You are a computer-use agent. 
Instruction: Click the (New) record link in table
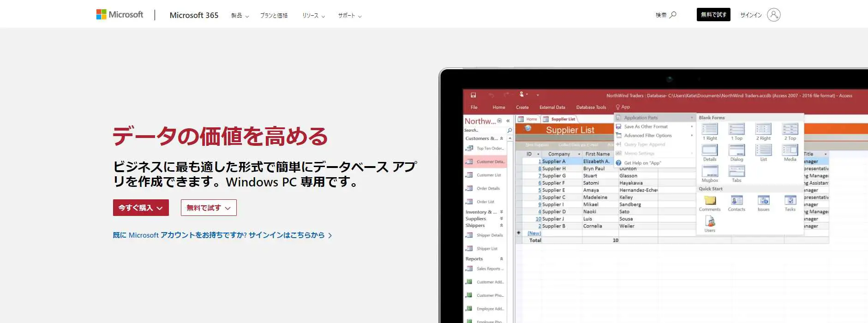click(534, 233)
